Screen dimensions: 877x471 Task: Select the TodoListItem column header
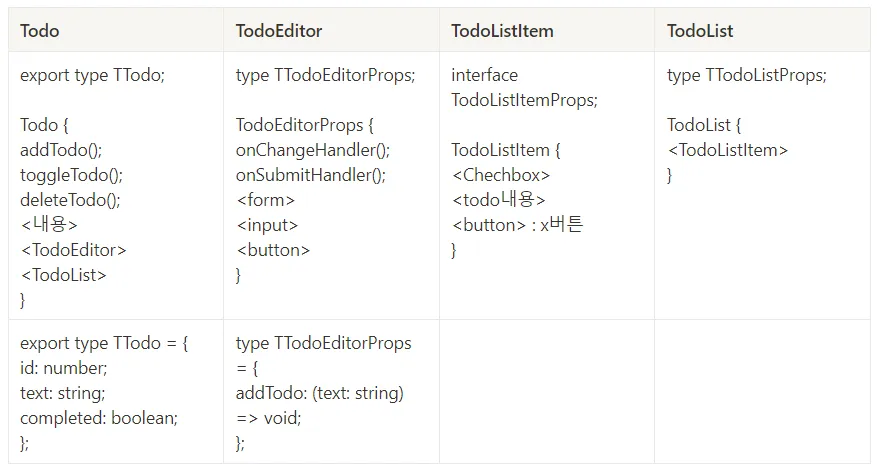[502, 31]
